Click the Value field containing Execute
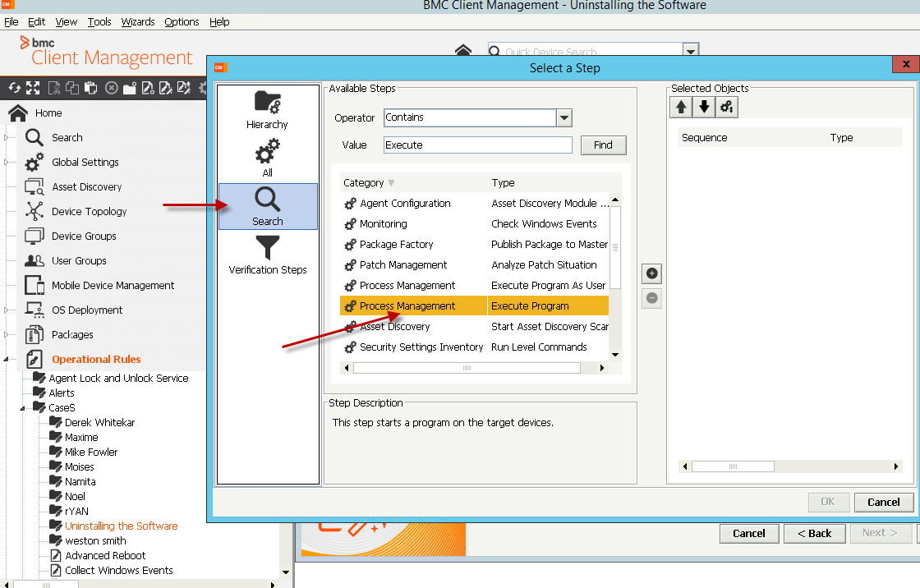Image resolution: width=920 pixels, height=588 pixels. tap(477, 145)
